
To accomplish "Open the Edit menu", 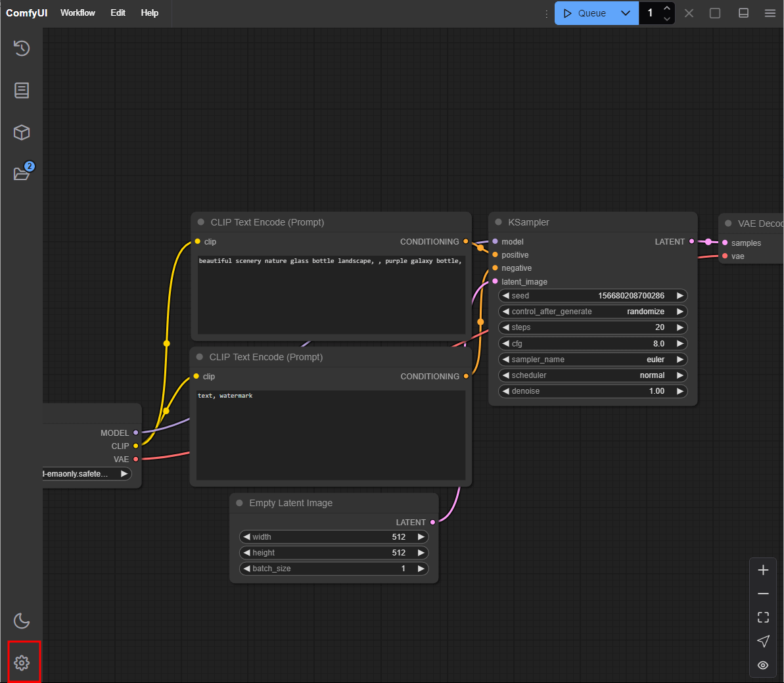I will pos(118,13).
